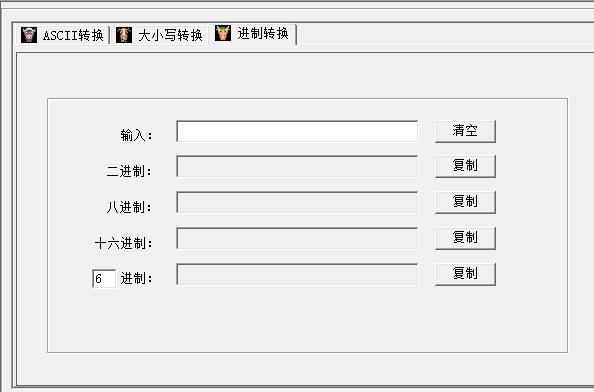Click the 二进制 output field
The image size is (594, 392).
[297, 166]
